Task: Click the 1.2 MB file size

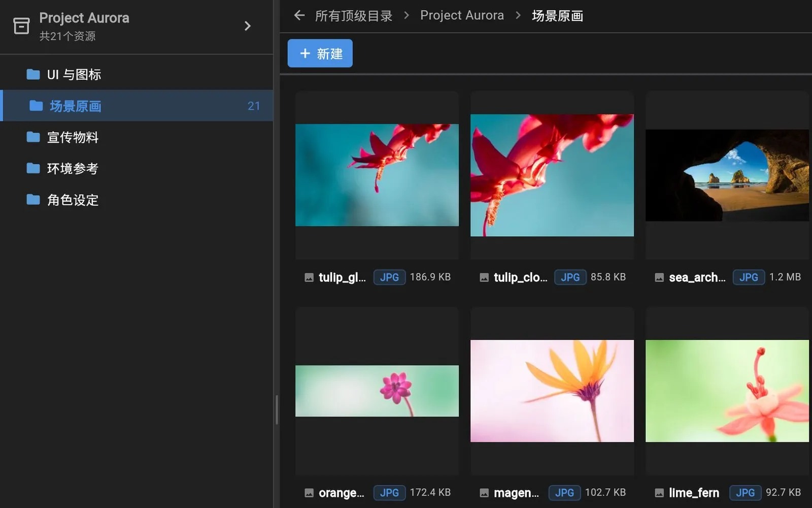Action: pyautogui.click(x=785, y=277)
